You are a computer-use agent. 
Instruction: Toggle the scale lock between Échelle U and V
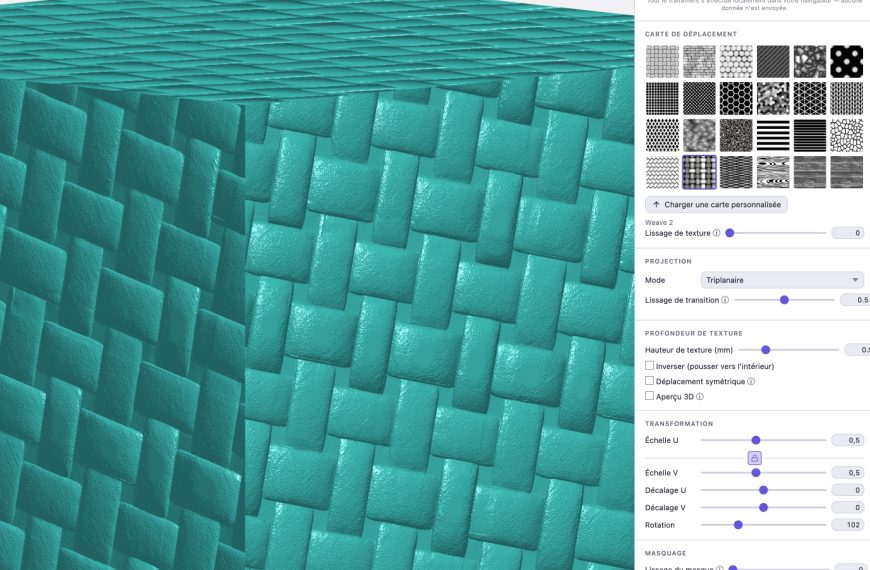[754, 458]
